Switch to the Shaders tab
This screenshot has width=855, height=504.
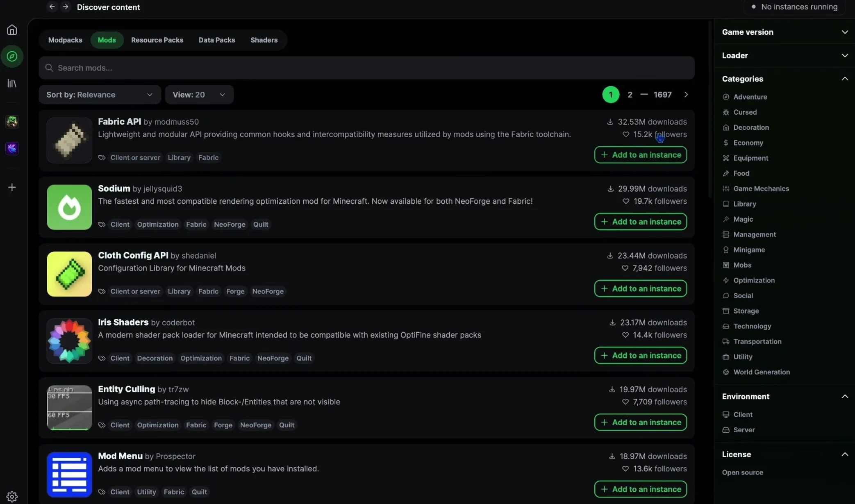coord(264,40)
